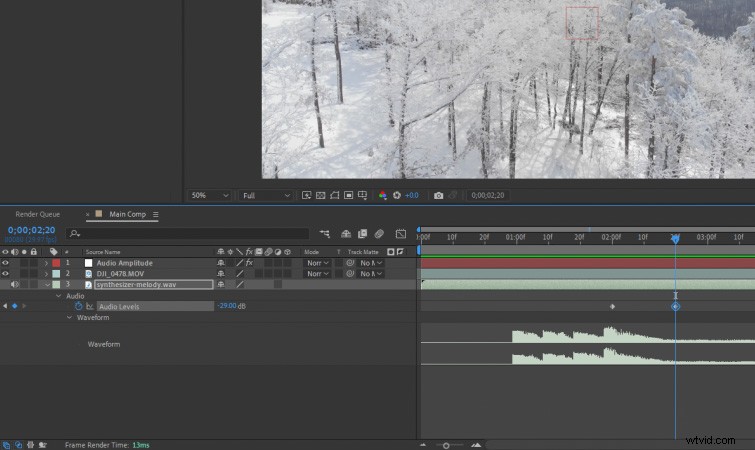This screenshot has width=755, height=450.
Task: Open show channel and color management menu
Action: [382, 195]
